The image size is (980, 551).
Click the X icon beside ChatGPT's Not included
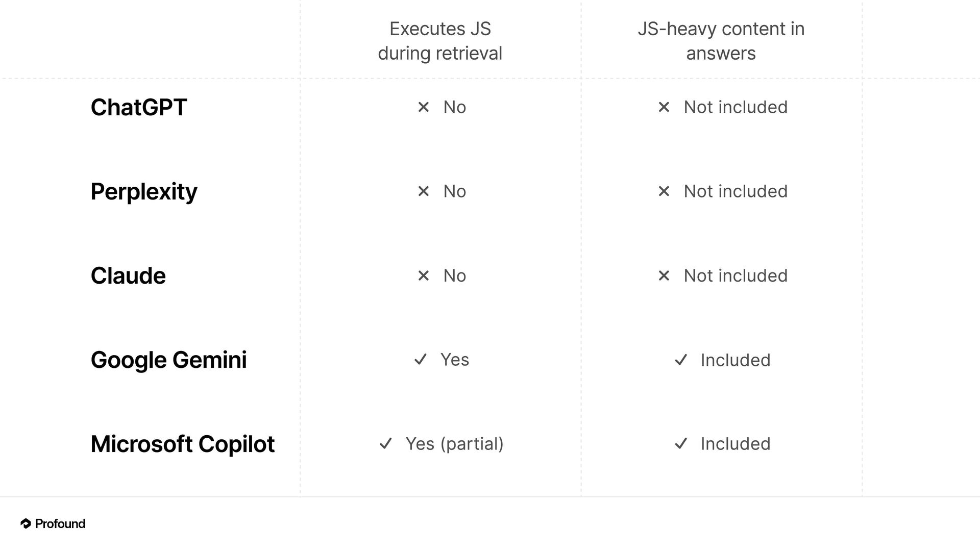pos(664,107)
